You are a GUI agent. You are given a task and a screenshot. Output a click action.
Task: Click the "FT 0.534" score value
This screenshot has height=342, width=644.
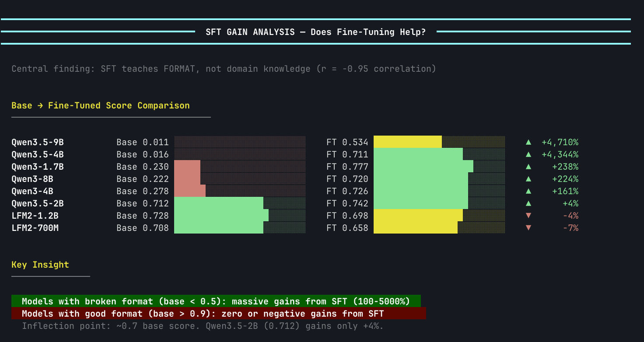point(347,142)
